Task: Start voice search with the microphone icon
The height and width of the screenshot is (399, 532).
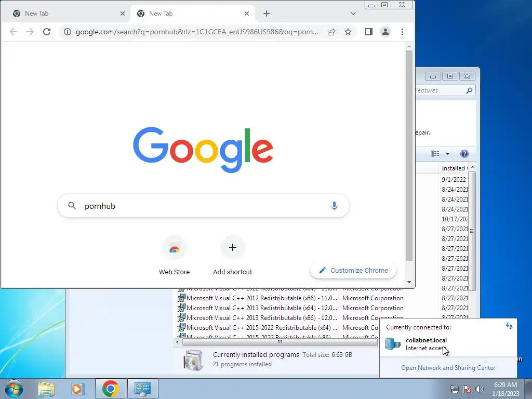Action: click(x=334, y=206)
